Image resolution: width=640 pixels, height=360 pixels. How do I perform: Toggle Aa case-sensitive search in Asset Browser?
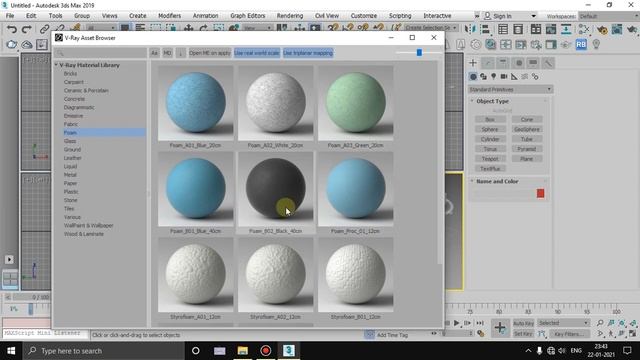(154, 53)
